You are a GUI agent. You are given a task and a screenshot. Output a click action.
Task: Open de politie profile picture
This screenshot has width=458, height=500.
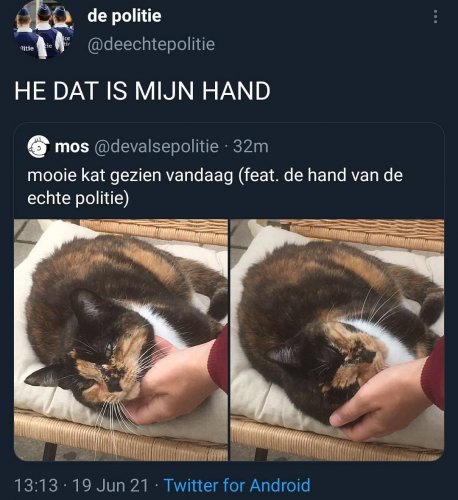point(43,30)
